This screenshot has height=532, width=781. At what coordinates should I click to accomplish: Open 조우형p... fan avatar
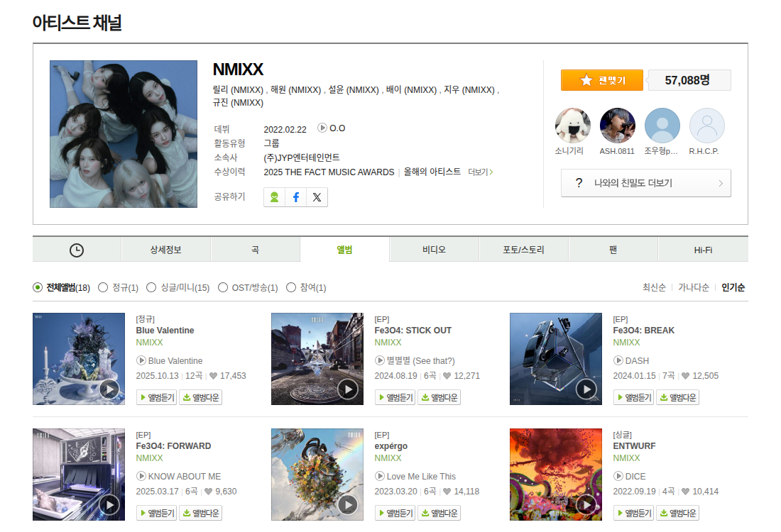click(662, 126)
